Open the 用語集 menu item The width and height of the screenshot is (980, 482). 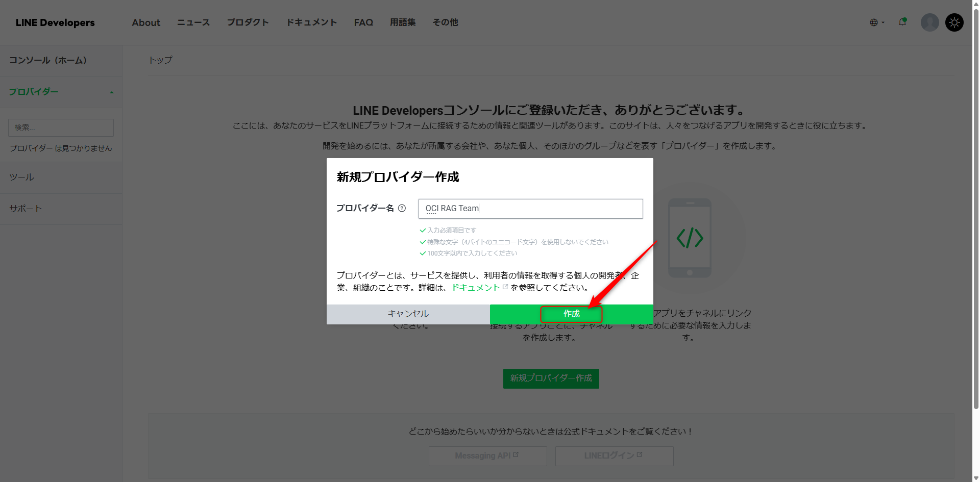(x=403, y=22)
